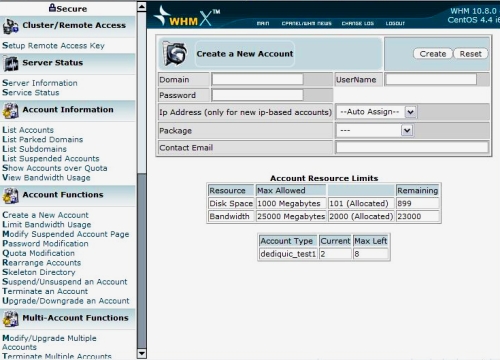Open the Package dropdown

375,130
